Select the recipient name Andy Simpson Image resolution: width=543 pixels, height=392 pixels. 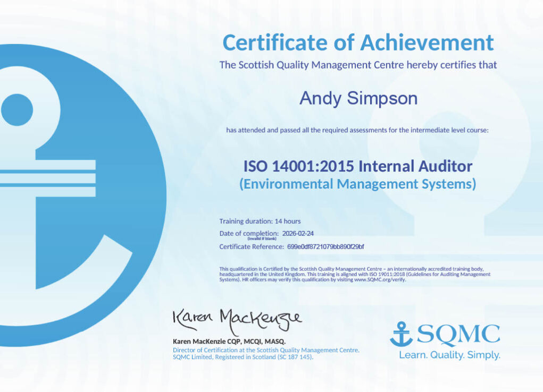pos(358,98)
